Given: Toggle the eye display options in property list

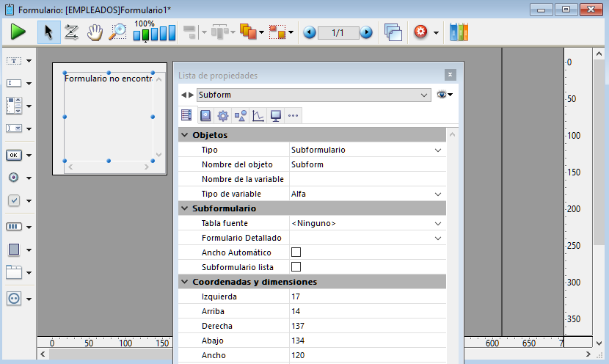Looking at the screenshot, I should pos(444,95).
